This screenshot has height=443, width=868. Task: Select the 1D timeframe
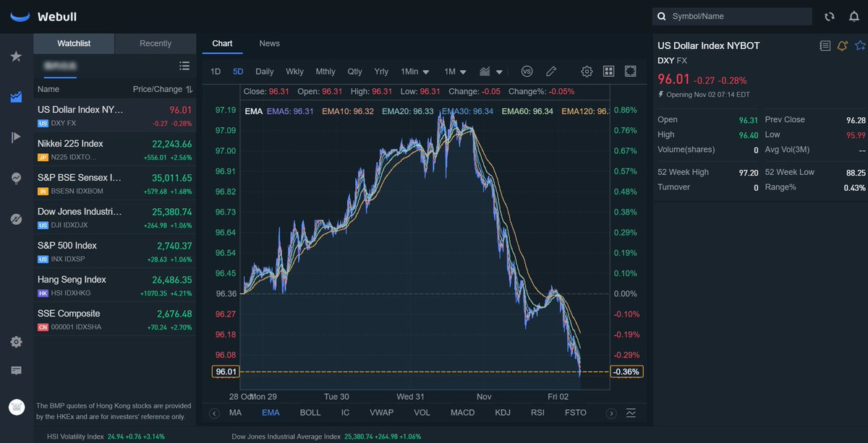pyautogui.click(x=216, y=72)
